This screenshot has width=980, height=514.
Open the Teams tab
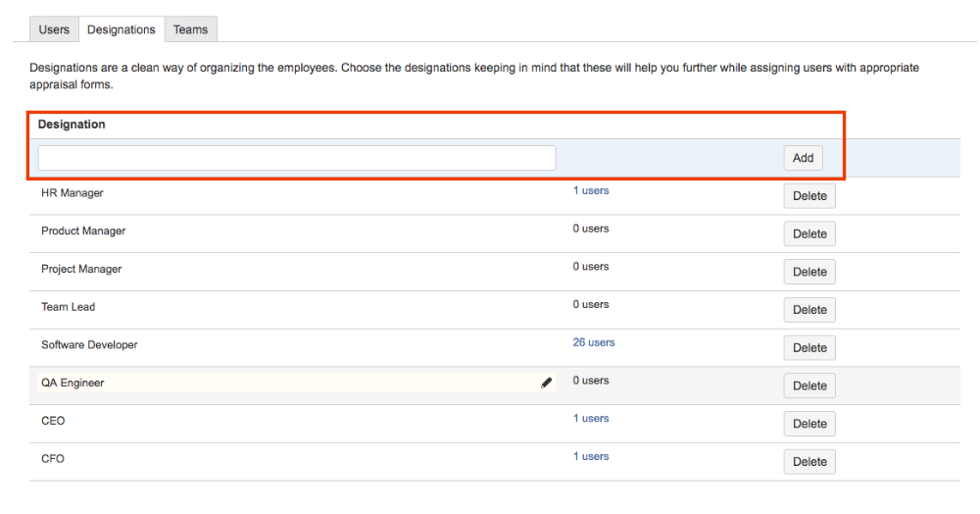(x=191, y=29)
